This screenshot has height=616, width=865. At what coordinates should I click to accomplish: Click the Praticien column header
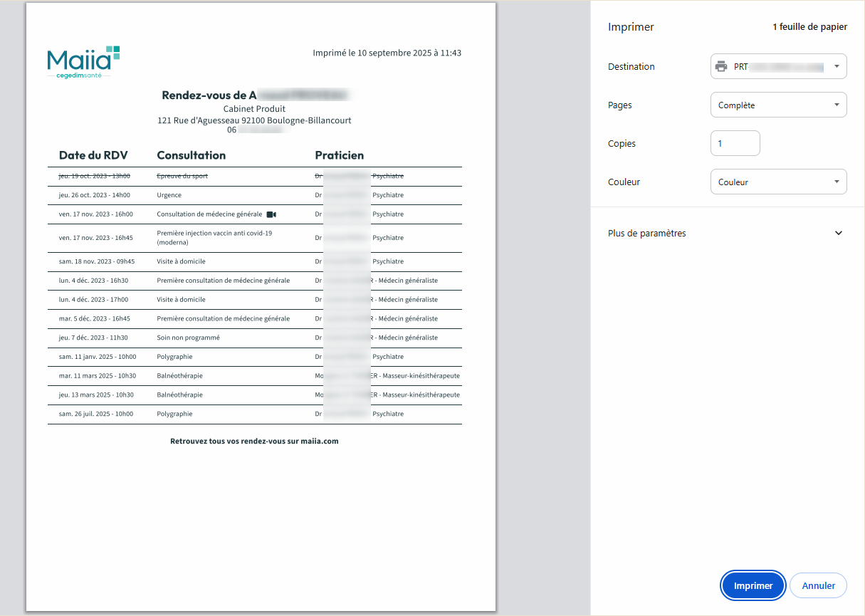coord(339,155)
